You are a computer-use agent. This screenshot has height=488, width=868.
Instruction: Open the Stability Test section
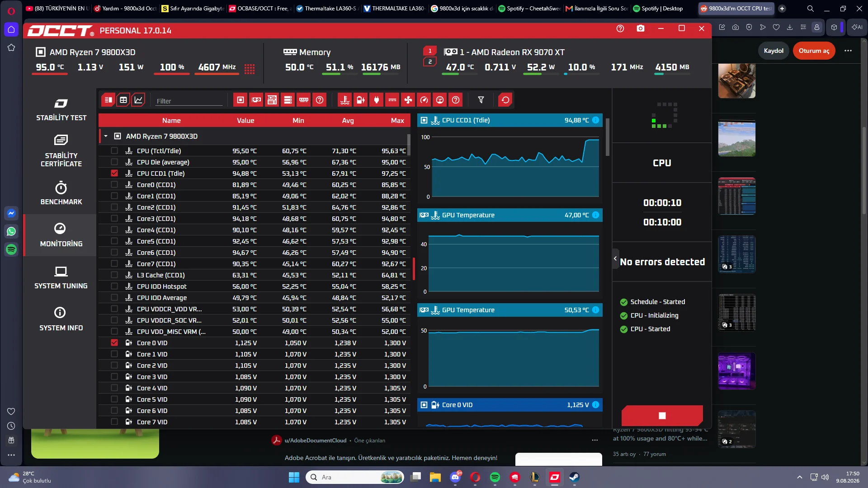(x=61, y=110)
